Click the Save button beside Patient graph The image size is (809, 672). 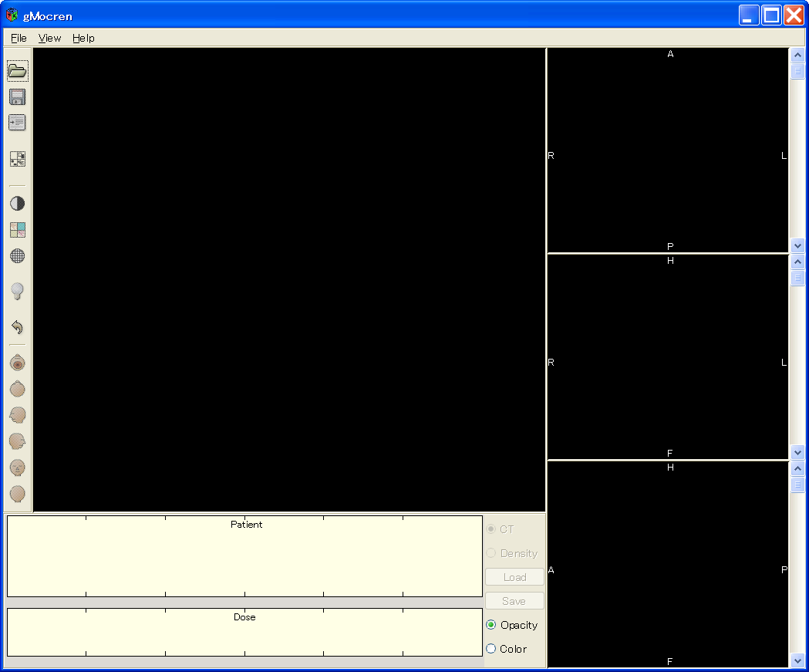tap(514, 601)
